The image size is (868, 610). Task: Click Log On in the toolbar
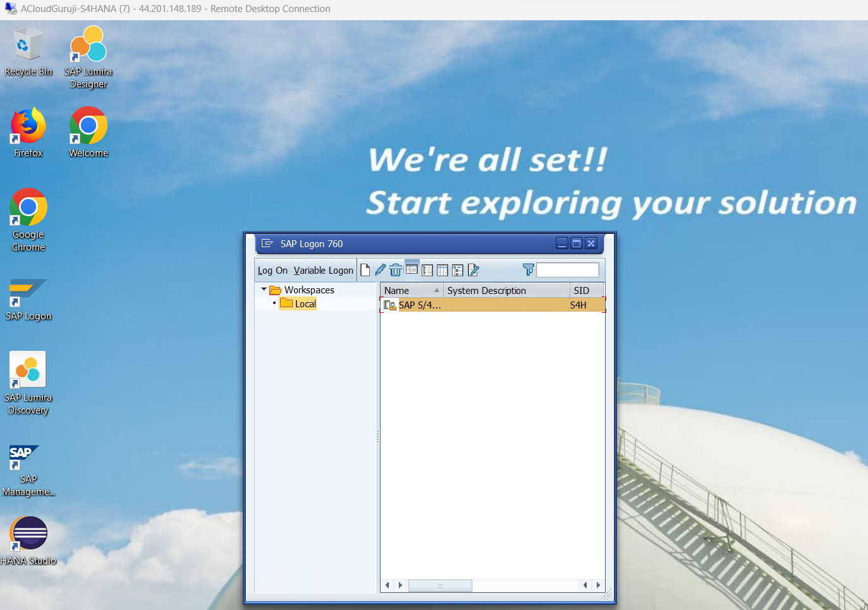272,271
